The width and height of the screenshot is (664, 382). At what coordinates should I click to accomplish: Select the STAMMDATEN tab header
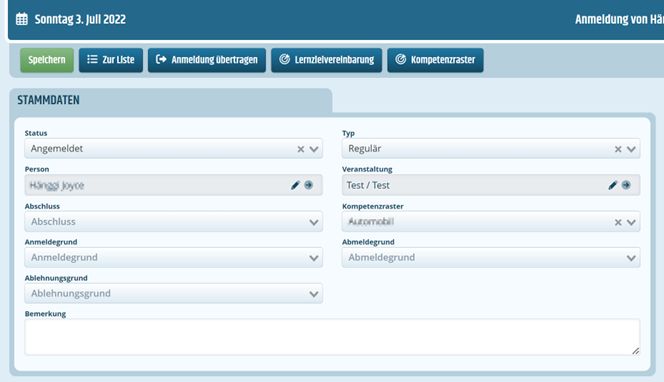pos(171,100)
